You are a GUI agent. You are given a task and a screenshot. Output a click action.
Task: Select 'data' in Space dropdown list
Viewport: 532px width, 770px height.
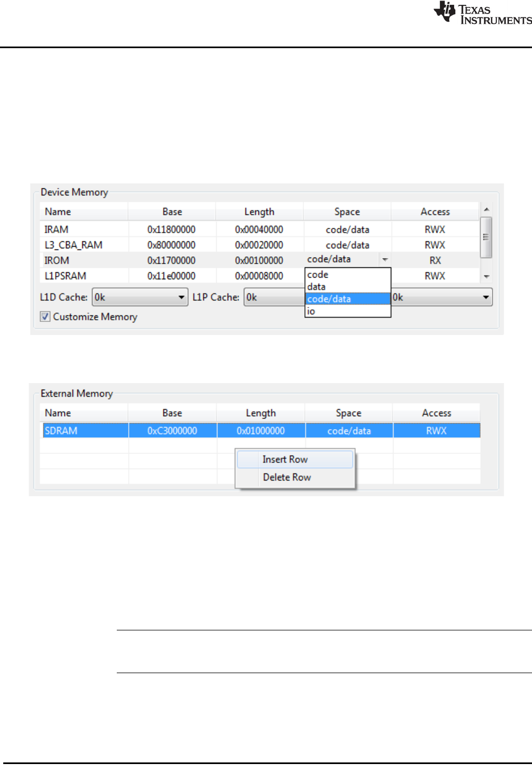(x=348, y=286)
